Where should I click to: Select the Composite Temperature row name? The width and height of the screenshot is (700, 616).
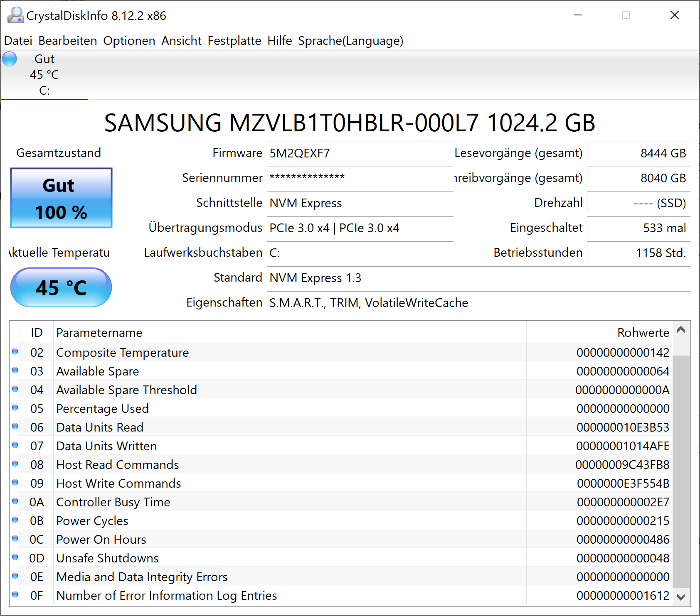[123, 353]
